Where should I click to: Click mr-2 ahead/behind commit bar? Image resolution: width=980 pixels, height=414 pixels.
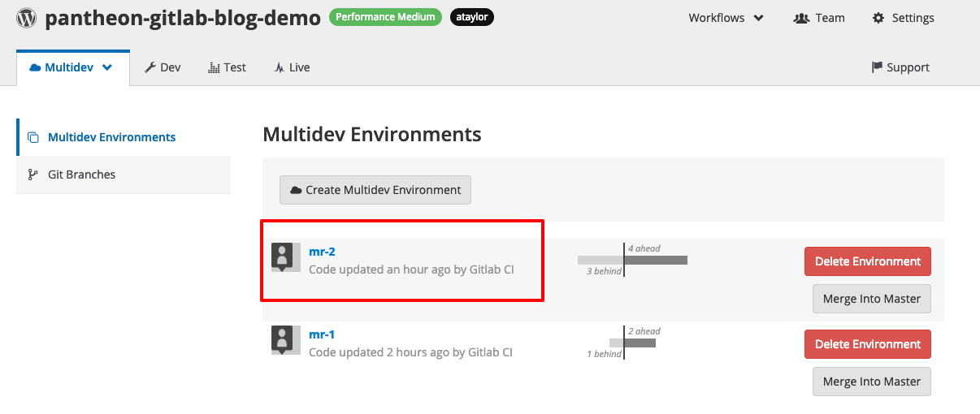click(x=632, y=261)
